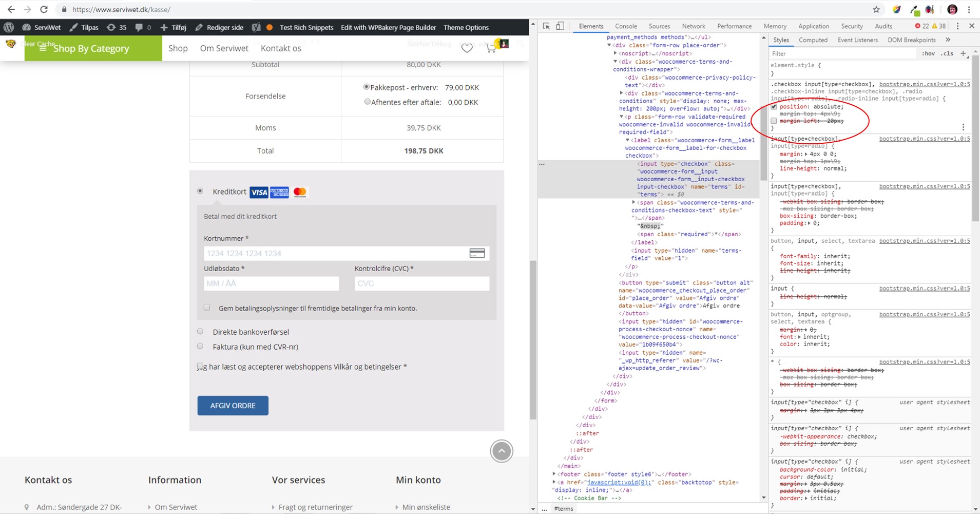
Task: Activate the DevTools inspect element picker
Action: coord(547,26)
